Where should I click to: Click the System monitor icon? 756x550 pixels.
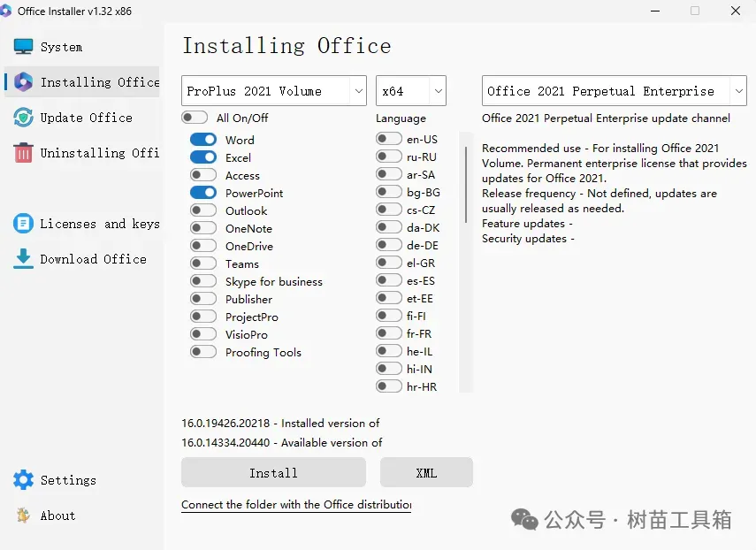point(23,47)
